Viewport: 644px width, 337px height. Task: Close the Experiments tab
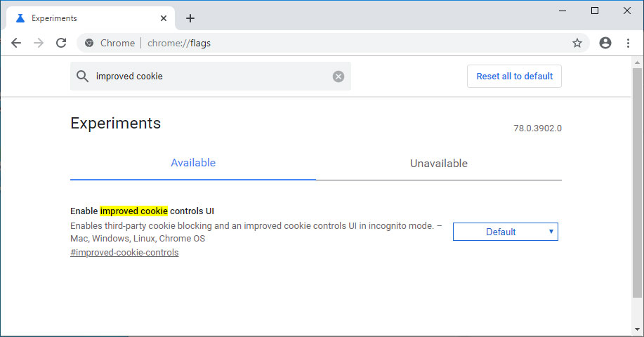point(164,18)
